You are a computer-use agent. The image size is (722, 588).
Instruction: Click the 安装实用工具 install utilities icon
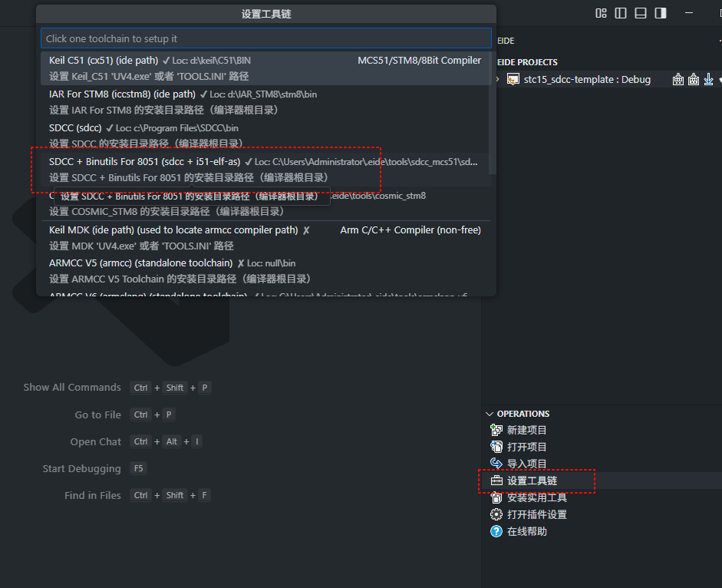pos(496,497)
